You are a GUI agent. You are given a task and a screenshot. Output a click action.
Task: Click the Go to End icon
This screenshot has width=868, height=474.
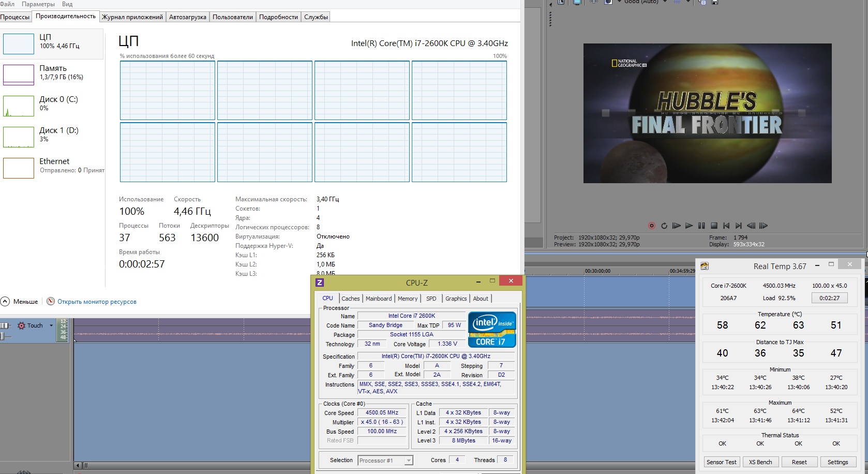point(739,226)
